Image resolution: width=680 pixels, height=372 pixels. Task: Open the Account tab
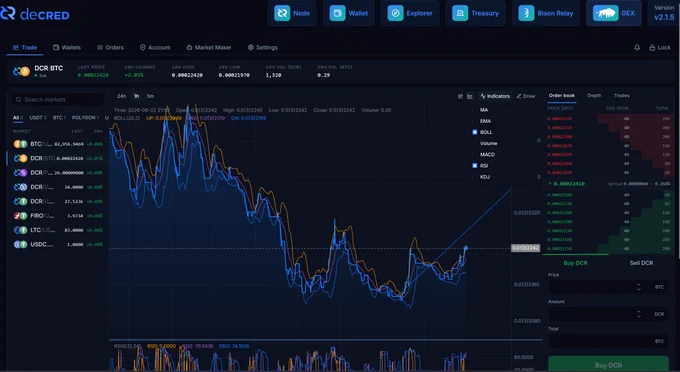pos(155,47)
